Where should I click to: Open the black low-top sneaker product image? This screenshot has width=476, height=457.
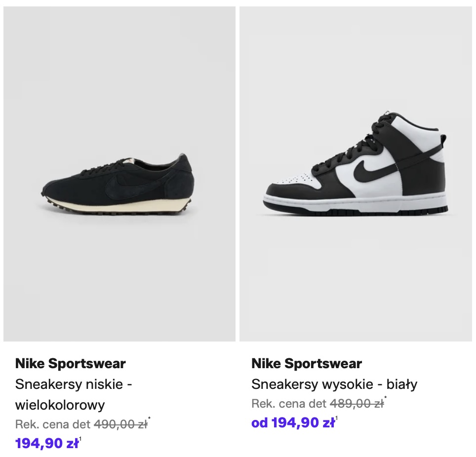119,173
